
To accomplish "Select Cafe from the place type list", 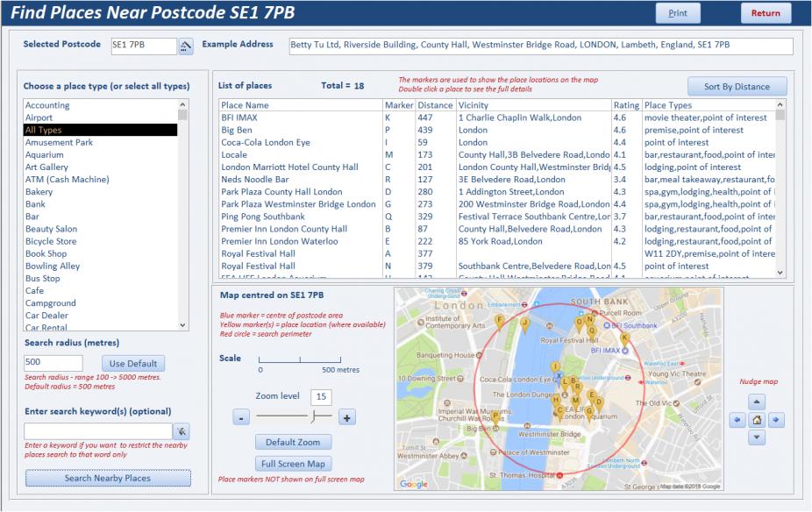I will [34, 291].
